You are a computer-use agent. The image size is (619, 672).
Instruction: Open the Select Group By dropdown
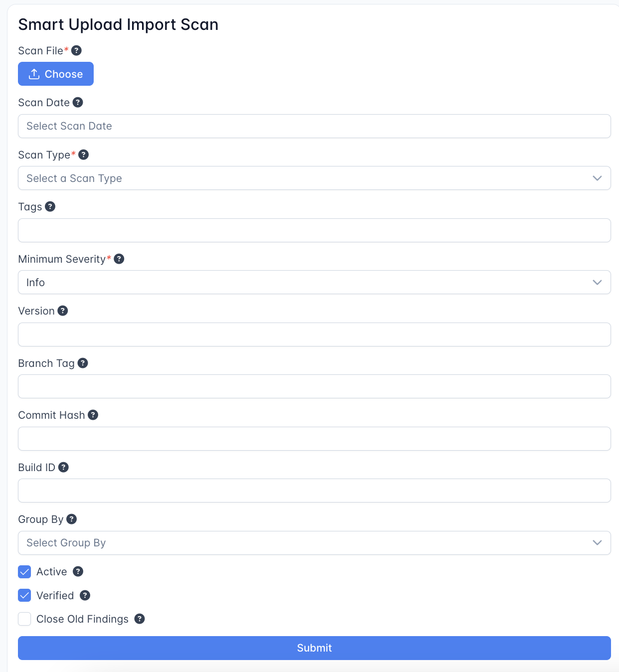tap(314, 543)
